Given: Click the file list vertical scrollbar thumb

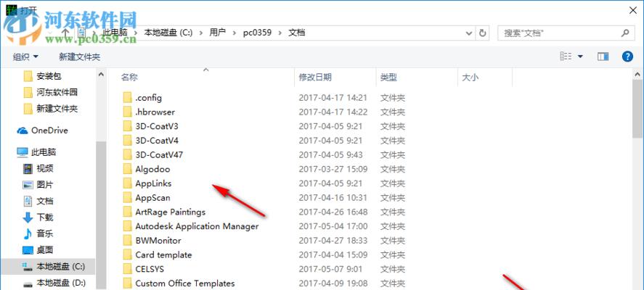Looking at the screenshot, I should [637, 109].
